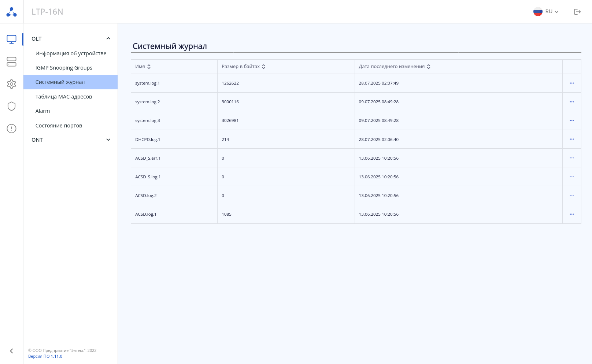Collapse sidebar with left arrow icon
The width and height of the screenshot is (592, 364).
click(11, 351)
